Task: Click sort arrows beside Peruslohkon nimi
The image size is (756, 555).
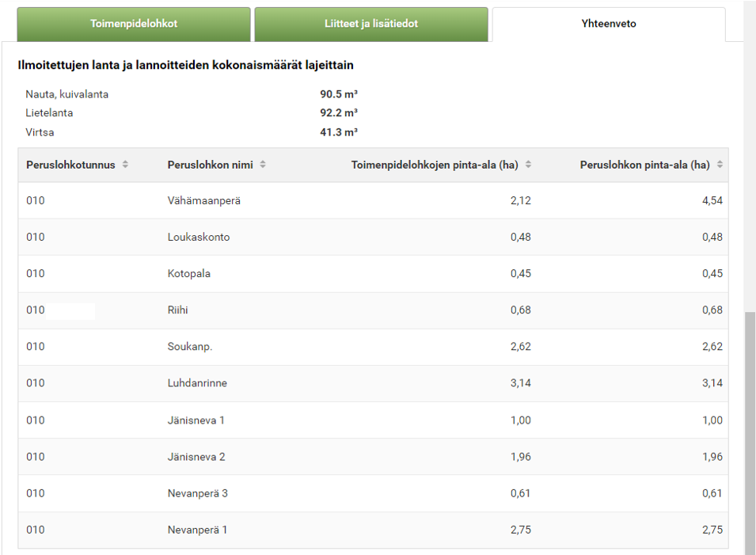Action: 263,165
